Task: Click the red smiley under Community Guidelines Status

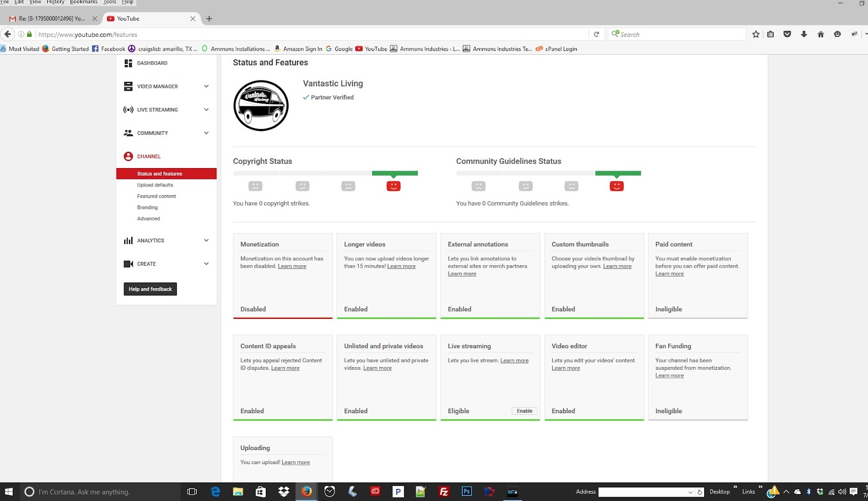Action: coord(616,186)
